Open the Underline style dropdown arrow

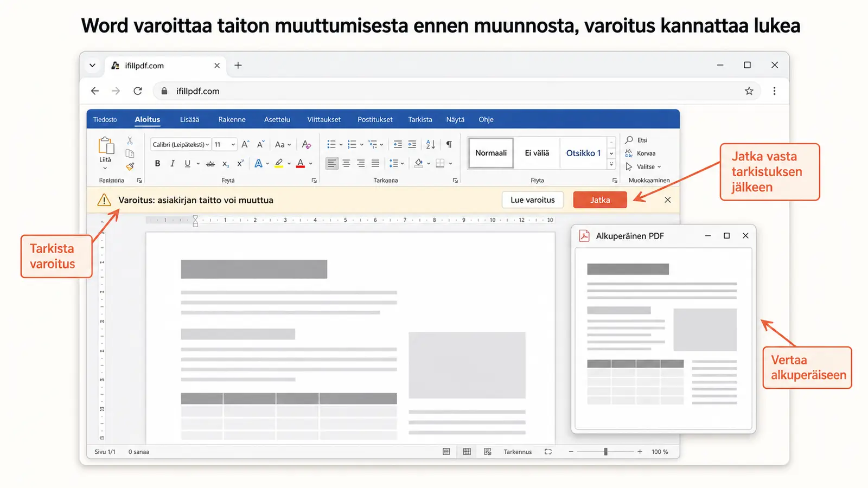(198, 163)
